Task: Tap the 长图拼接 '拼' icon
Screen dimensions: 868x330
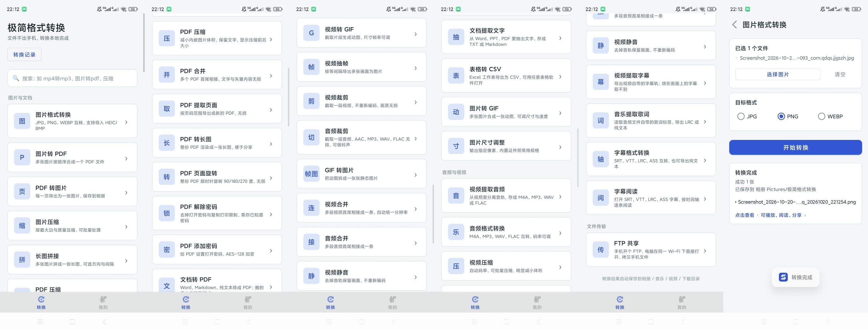Action: 22,260
